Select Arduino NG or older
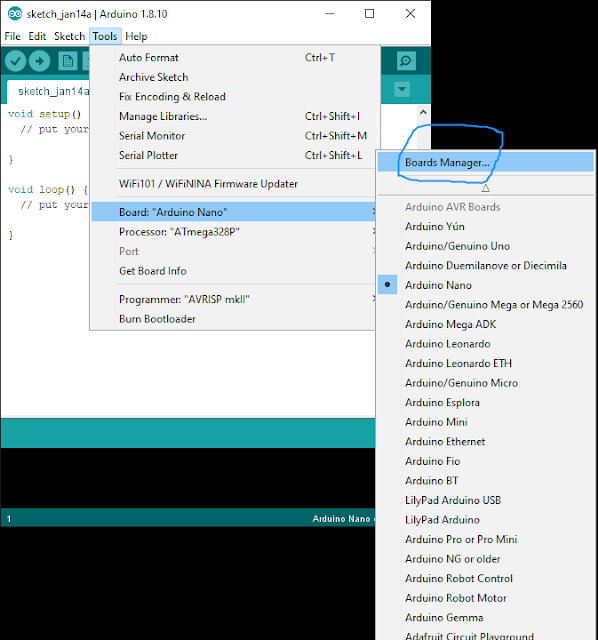This screenshot has height=640, width=598. point(486,559)
